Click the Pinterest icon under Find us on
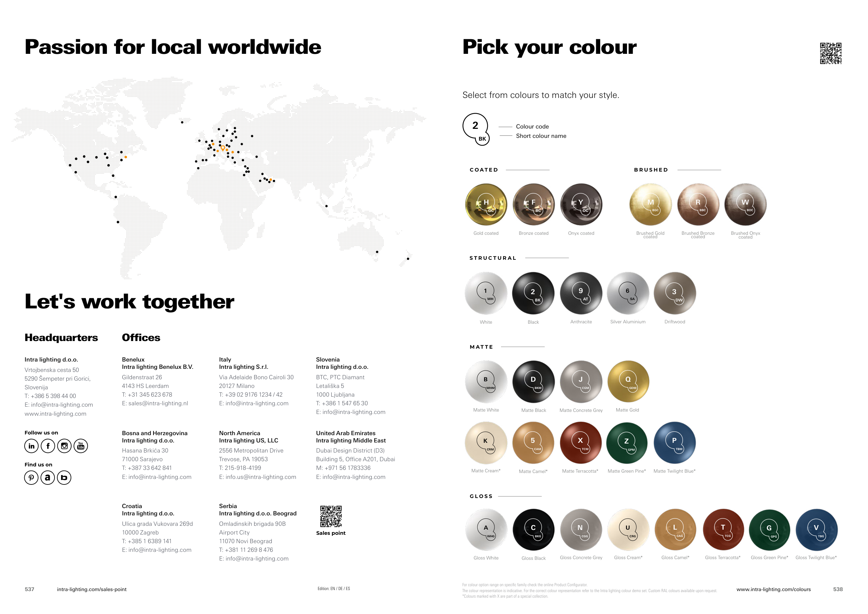This screenshot has height=614, width=868. click(x=31, y=478)
